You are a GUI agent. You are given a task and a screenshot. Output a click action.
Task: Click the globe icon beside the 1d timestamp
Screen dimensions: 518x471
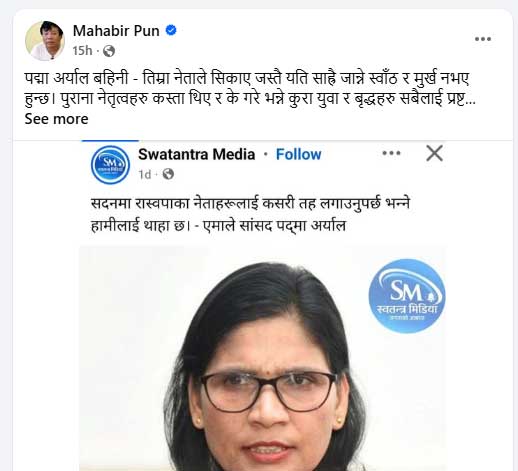coord(168,174)
